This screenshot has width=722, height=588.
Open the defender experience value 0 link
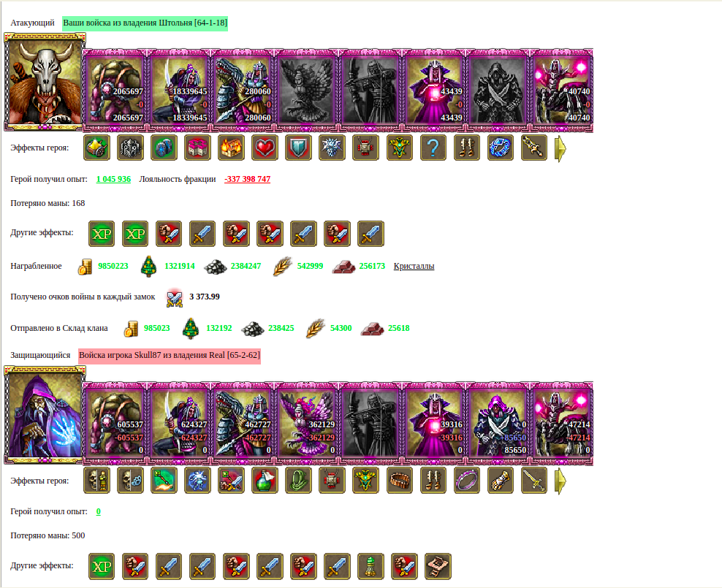coord(98,511)
